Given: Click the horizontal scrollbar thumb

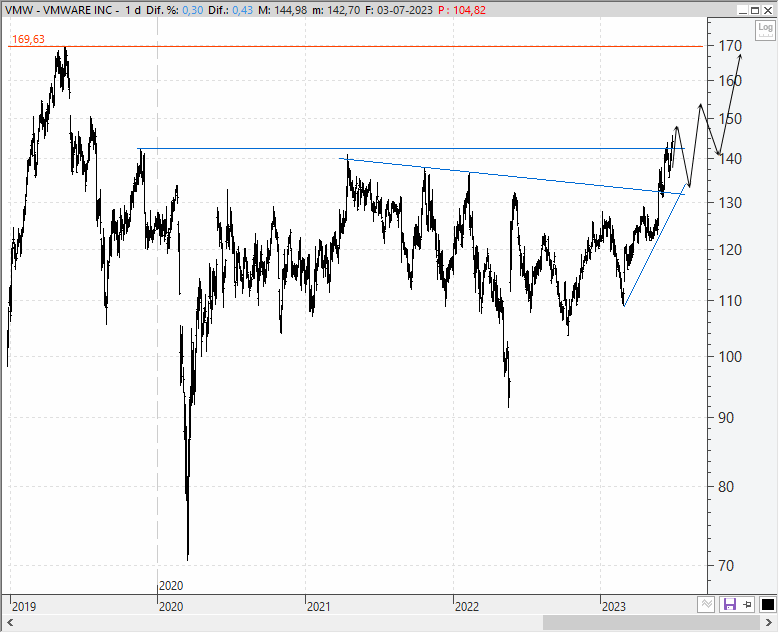Looking at the screenshot, I should coord(652,623).
